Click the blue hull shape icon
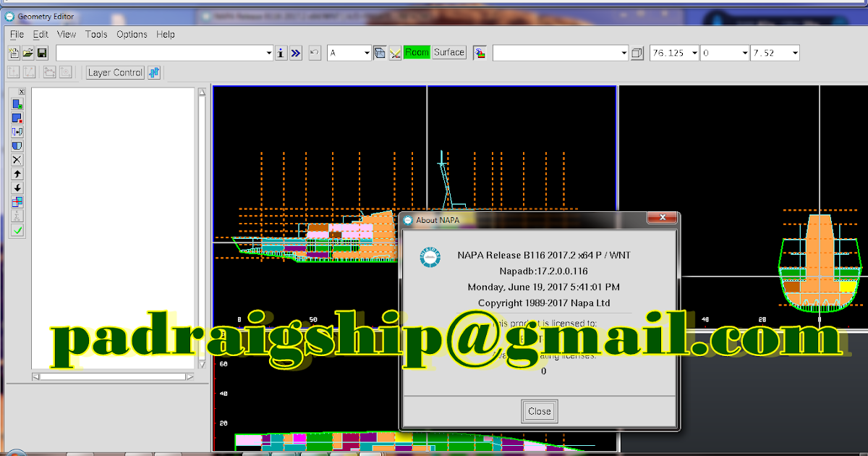This screenshot has height=456, width=868. tap(18, 145)
